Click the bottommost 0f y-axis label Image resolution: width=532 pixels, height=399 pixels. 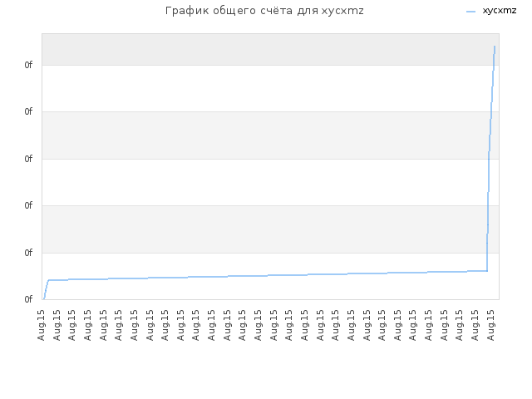pos(28,299)
